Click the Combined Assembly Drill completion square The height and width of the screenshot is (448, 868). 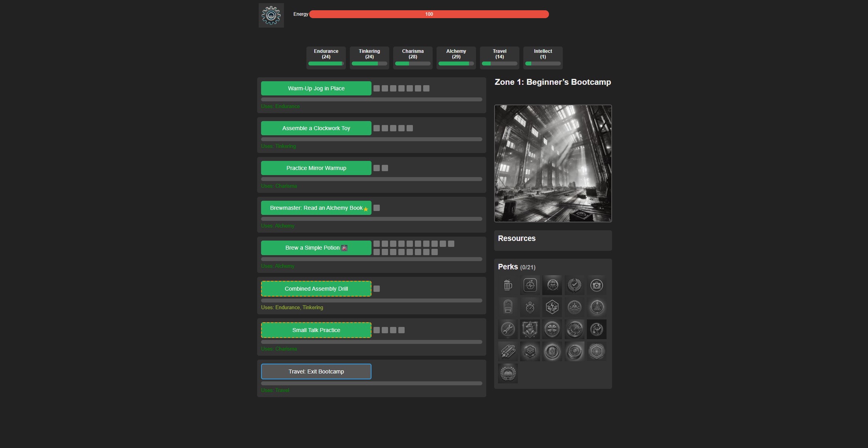click(x=377, y=289)
